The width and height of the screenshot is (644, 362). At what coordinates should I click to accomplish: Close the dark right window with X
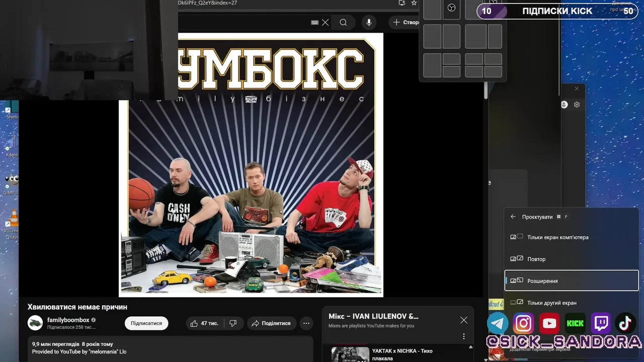click(577, 88)
